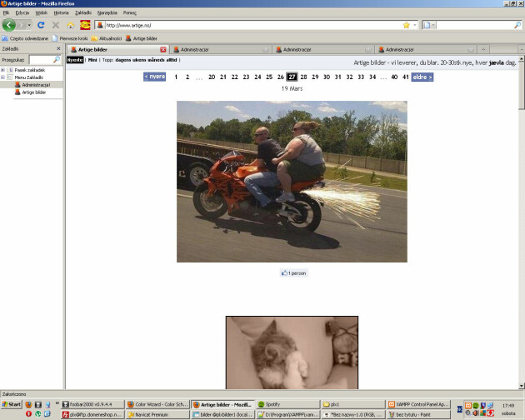This screenshot has height=420, width=525.
Task: Open Pierwsze kroki bookmark
Action: (x=70, y=38)
